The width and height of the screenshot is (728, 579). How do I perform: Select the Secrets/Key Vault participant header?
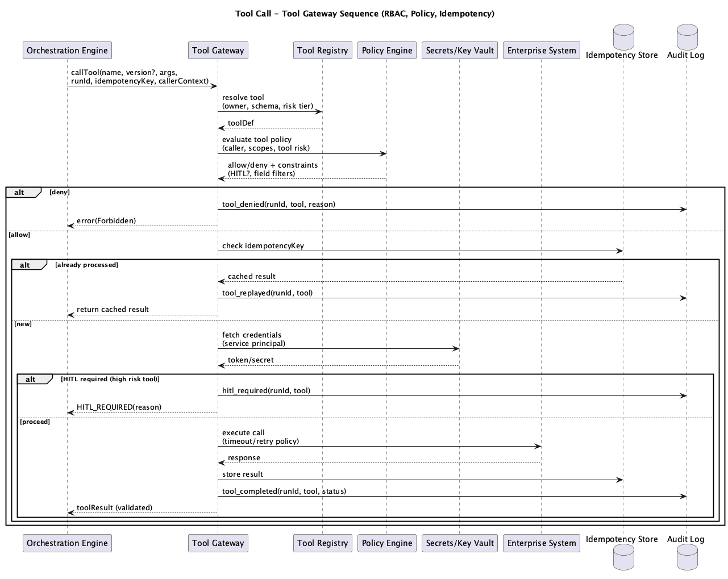(459, 50)
